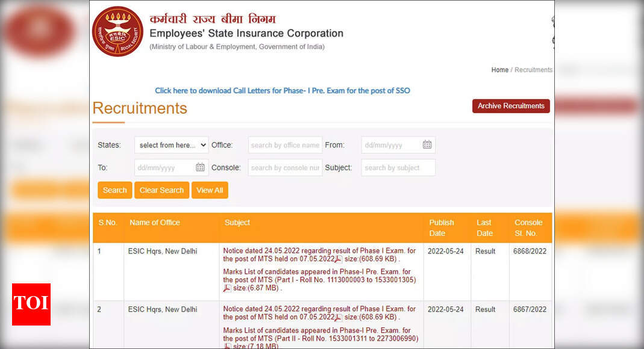
Task: Click View All
Action: coord(210,190)
